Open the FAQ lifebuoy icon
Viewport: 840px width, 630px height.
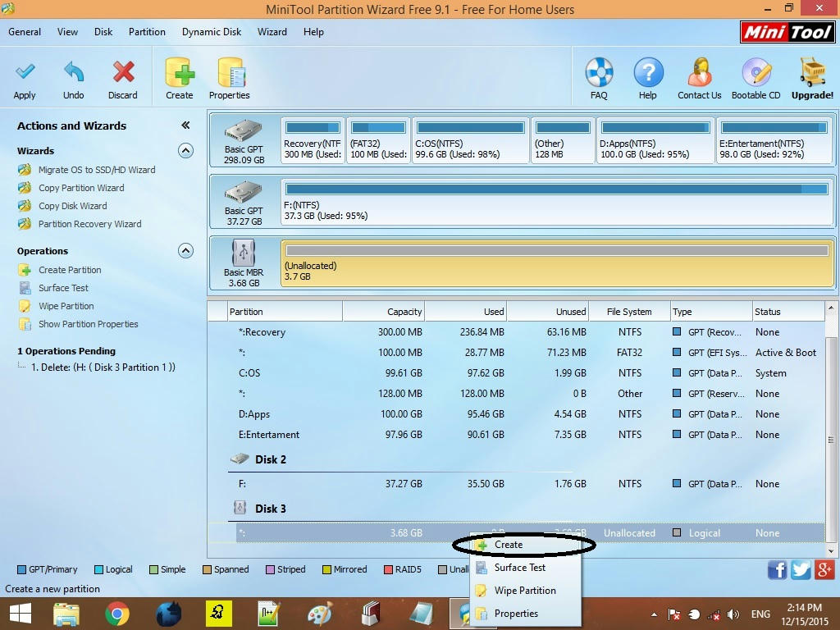599,72
